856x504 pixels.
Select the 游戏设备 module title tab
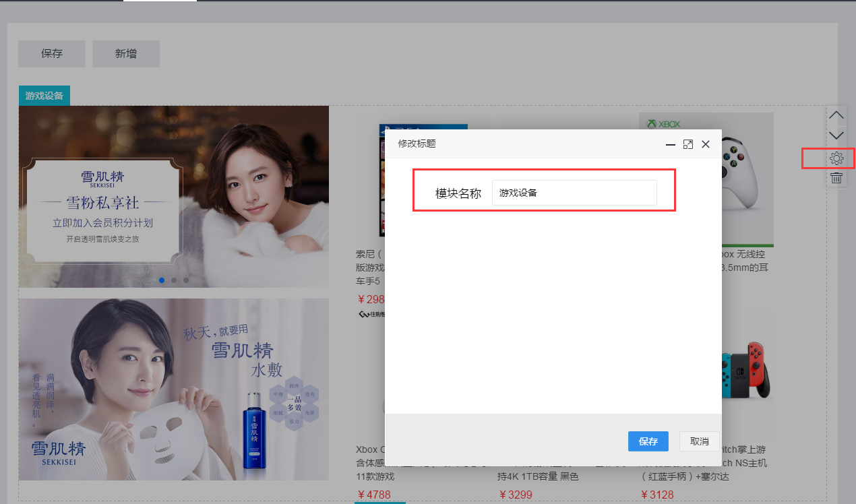coord(44,96)
